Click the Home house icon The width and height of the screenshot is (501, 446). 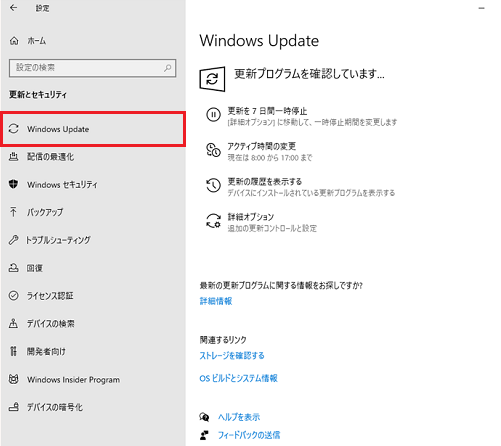pyautogui.click(x=14, y=41)
